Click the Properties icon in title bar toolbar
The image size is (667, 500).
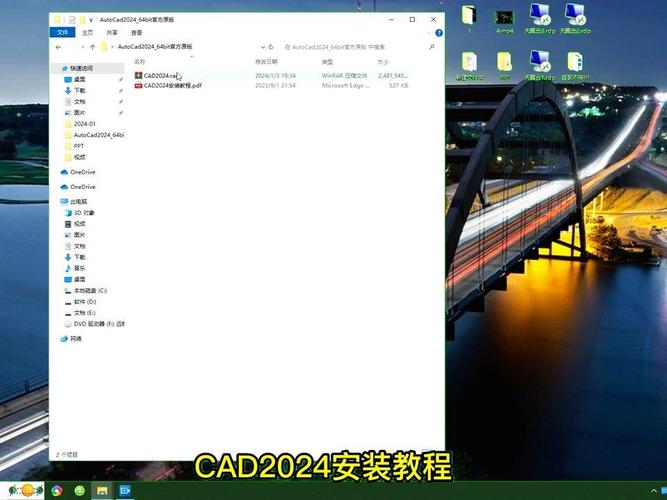tap(72, 20)
